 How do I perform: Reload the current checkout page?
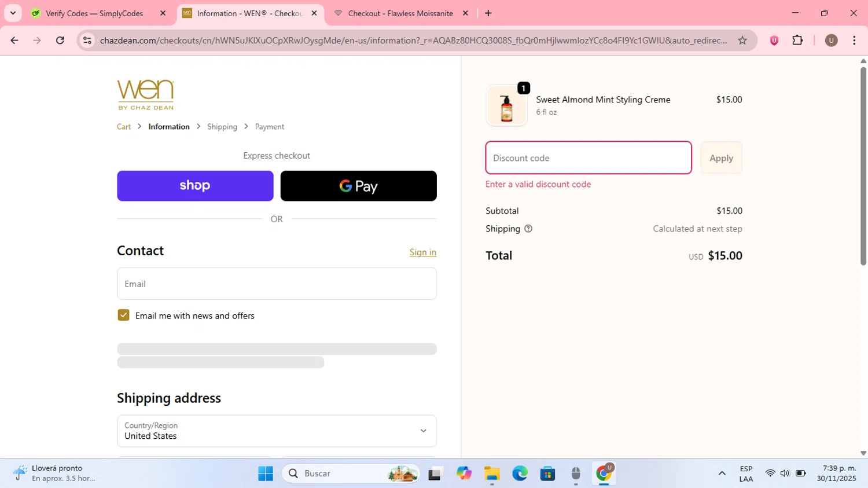(x=60, y=41)
